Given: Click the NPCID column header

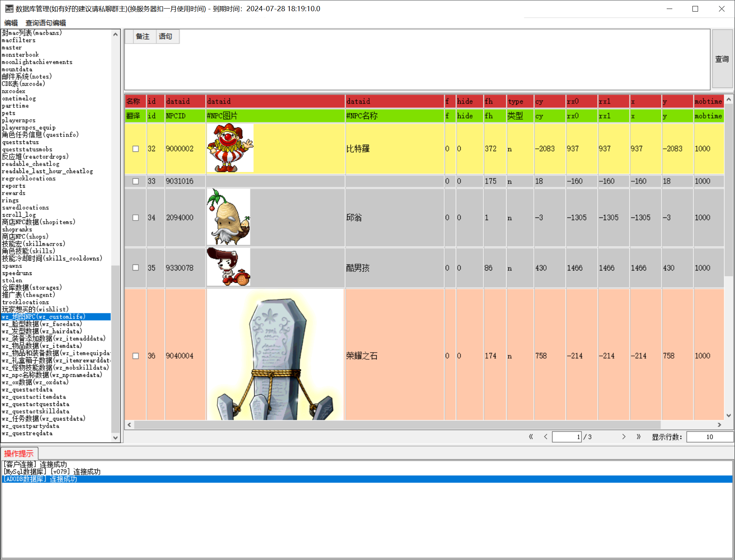Looking at the screenshot, I should [185, 116].
